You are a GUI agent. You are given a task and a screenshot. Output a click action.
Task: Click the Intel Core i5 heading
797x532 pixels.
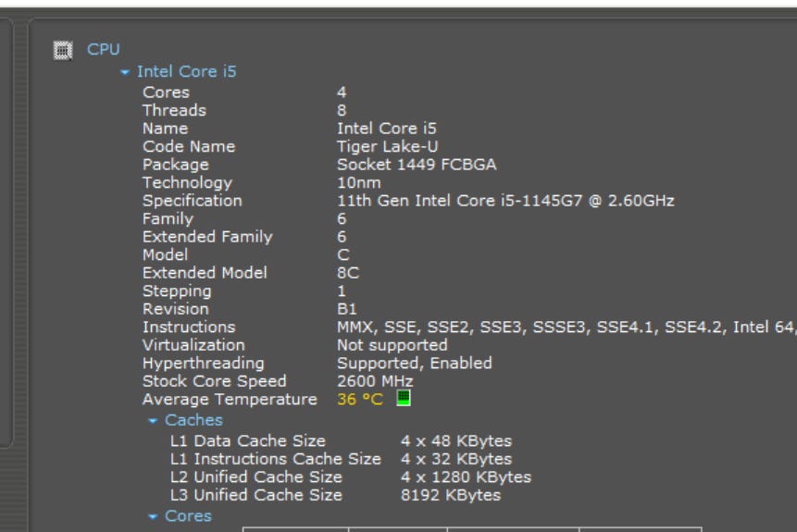[x=187, y=71]
